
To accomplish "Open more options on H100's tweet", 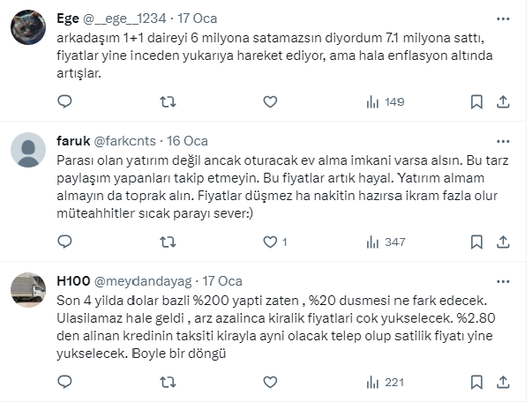I will (x=504, y=281).
